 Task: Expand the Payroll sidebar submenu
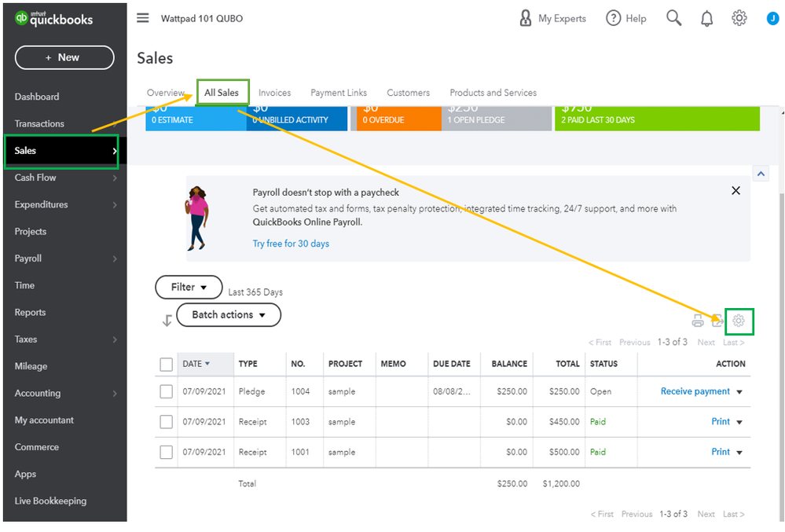point(115,259)
